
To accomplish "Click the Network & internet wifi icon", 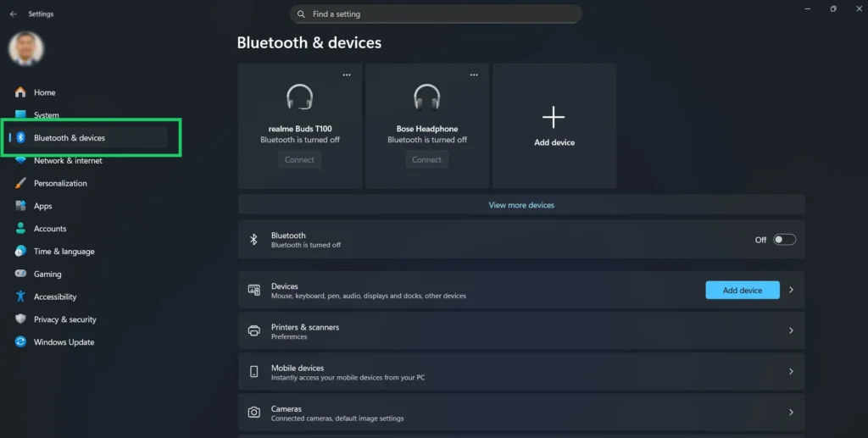I will click(20, 160).
